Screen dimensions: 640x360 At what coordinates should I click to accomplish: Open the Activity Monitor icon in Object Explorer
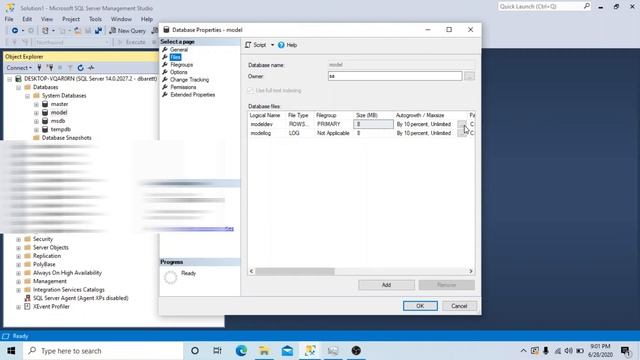91,68
